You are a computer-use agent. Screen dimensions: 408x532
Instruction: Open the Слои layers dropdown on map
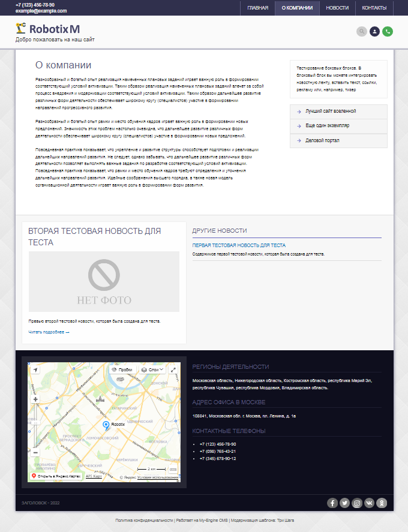pos(152,370)
